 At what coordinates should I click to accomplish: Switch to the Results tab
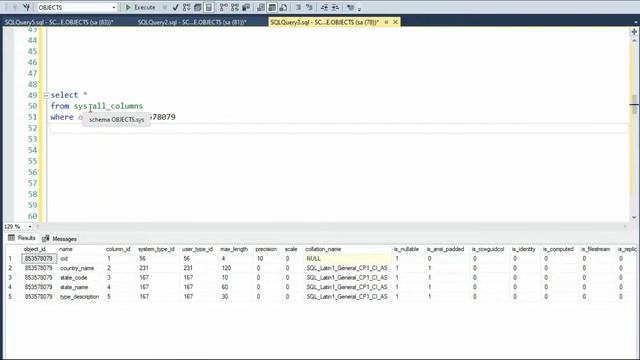tap(22, 238)
